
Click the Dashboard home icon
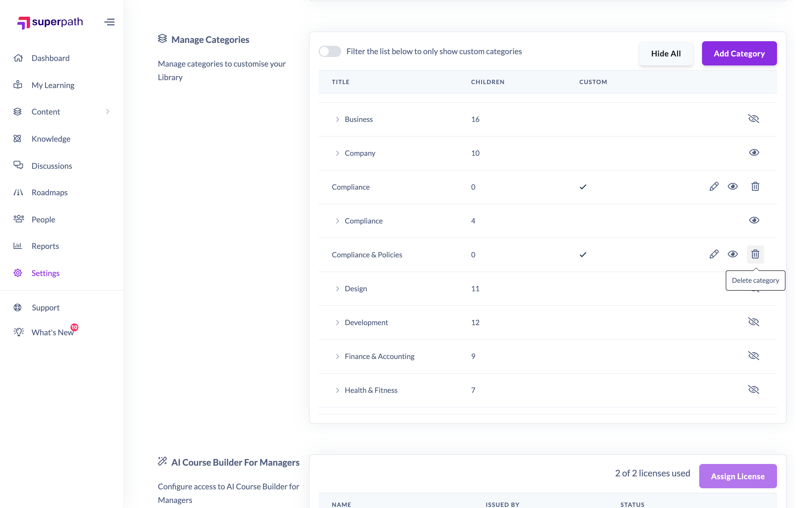[18, 58]
